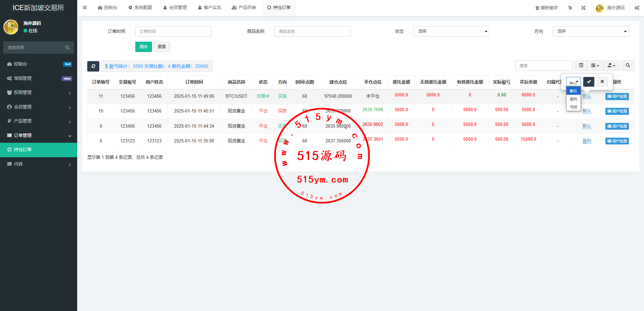Click the table refresh icon button
Screen dimensions: 644x311
tap(93, 66)
